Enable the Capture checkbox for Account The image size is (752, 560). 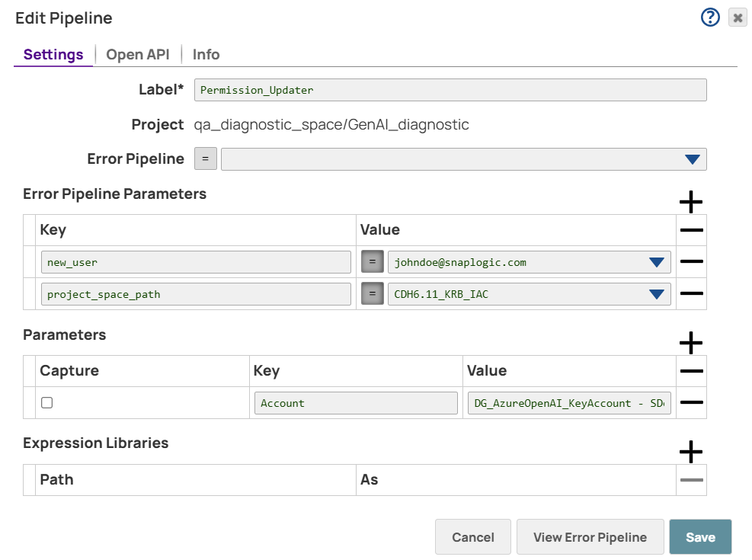(46, 402)
